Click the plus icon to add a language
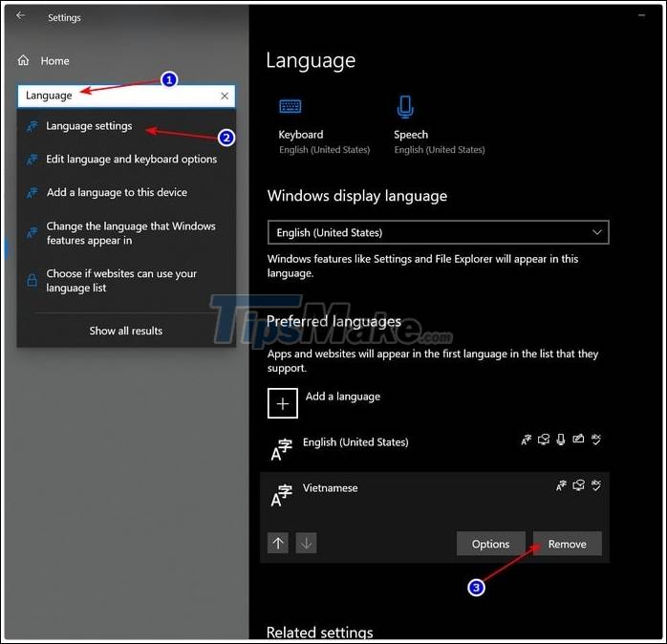667x644 pixels. (283, 403)
